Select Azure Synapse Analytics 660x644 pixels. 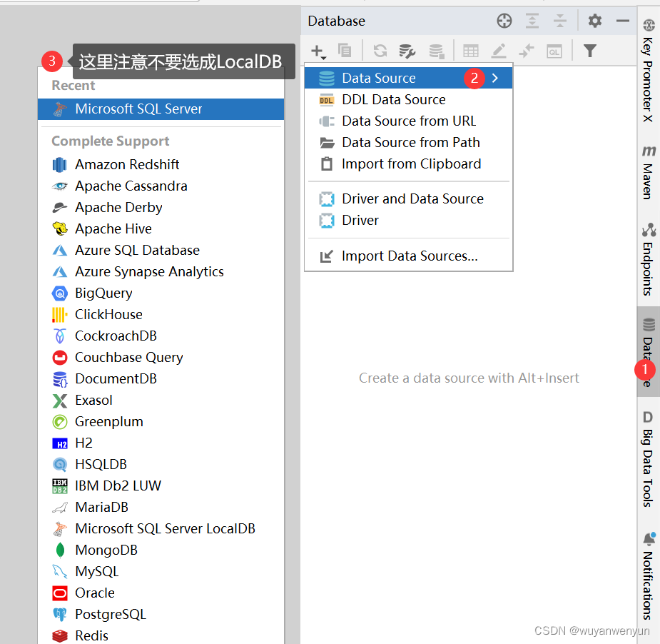(x=161, y=272)
